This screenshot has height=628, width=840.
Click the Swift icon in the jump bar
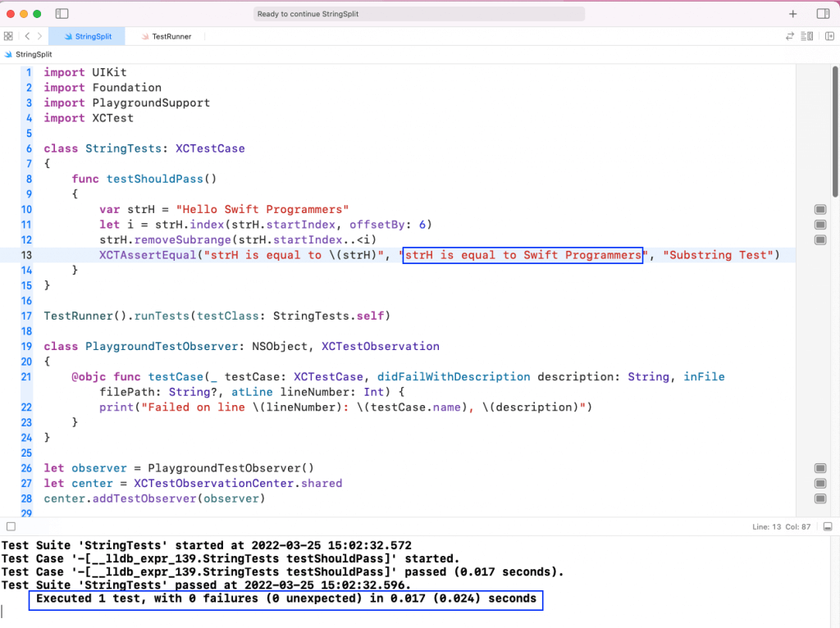click(x=7, y=52)
